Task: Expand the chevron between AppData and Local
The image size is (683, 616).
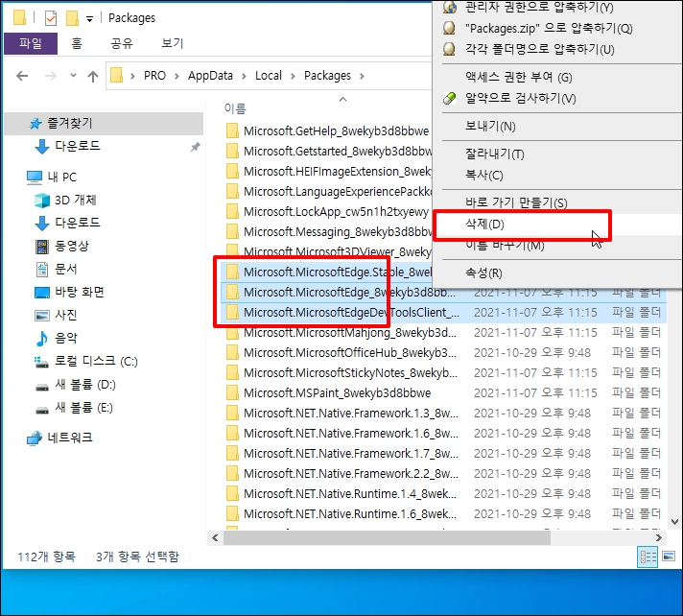Action: point(244,76)
